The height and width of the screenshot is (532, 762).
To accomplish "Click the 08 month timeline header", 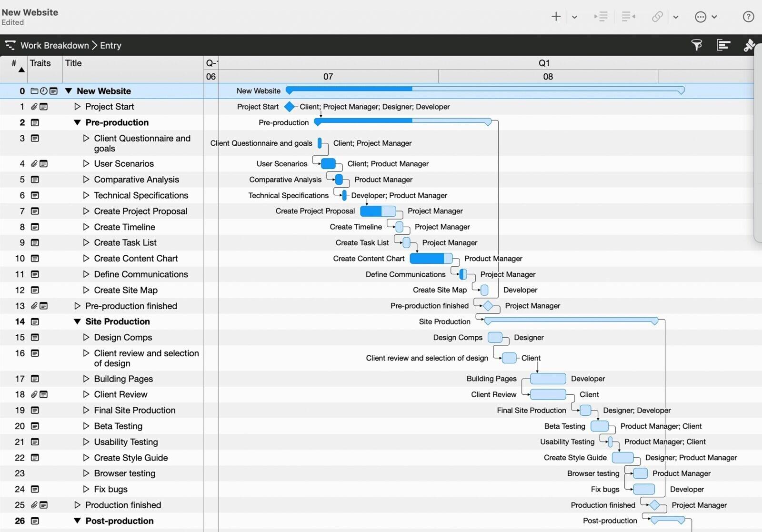I will pyautogui.click(x=548, y=77).
